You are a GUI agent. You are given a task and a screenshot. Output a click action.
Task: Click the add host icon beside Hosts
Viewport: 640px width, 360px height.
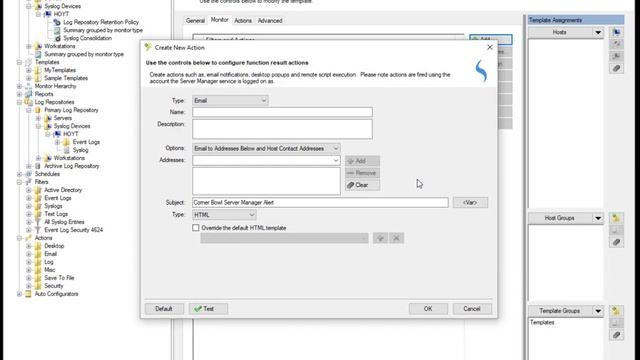coord(616,32)
